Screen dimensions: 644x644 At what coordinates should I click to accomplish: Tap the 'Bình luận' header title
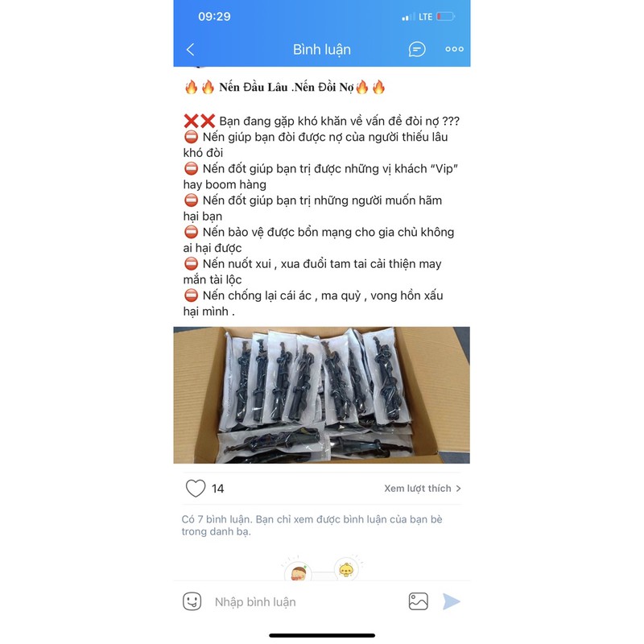pos(322,50)
